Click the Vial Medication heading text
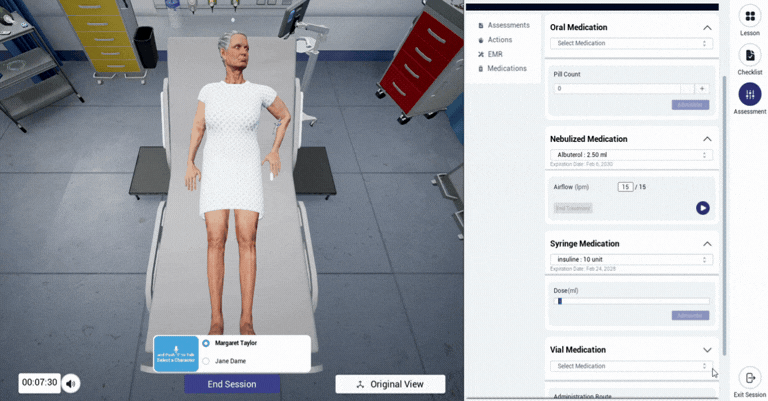The width and height of the screenshot is (768, 401). click(577, 350)
